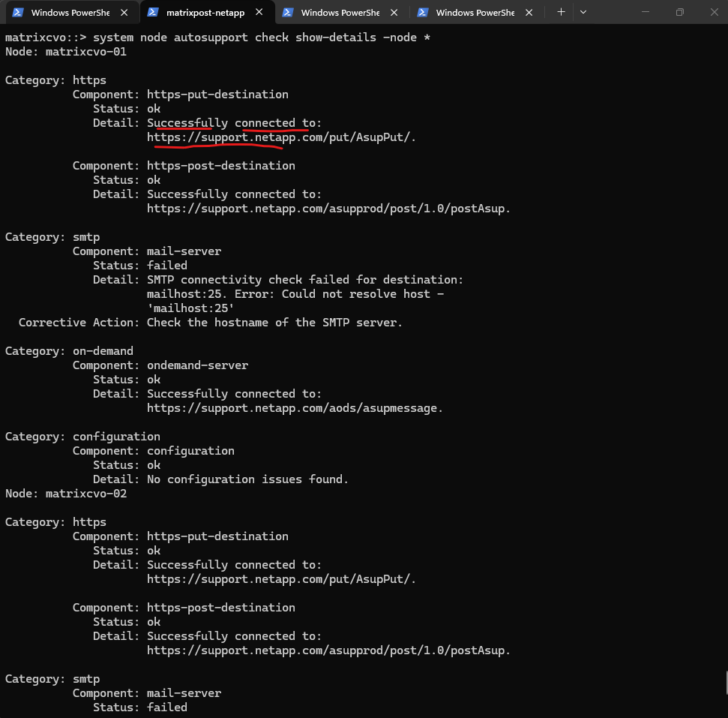The height and width of the screenshot is (718, 728).
Task: Activate the last Windows PowerShell tab
Action: click(475, 13)
